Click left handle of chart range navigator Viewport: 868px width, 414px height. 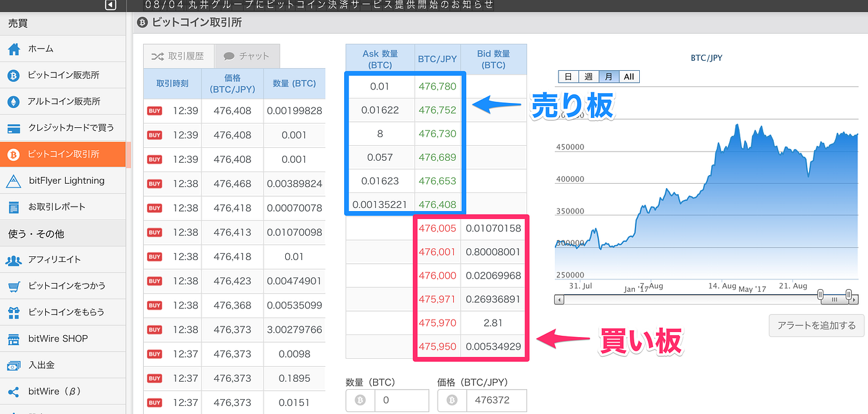click(820, 294)
